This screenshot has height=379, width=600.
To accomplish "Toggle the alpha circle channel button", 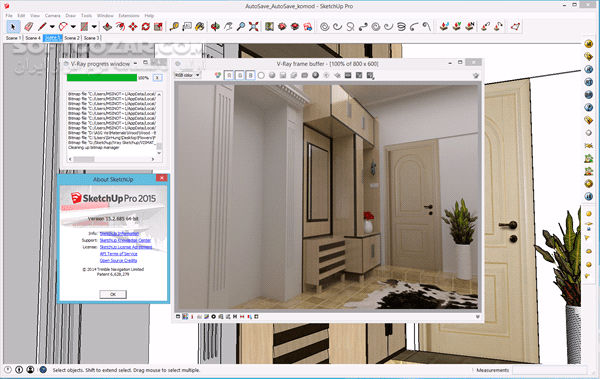I will (x=261, y=75).
